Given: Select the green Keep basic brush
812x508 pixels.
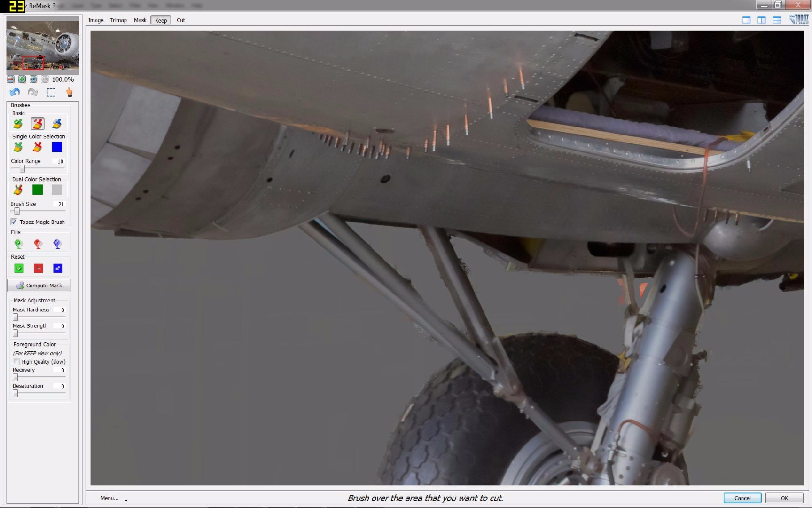Looking at the screenshot, I should [x=18, y=124].
